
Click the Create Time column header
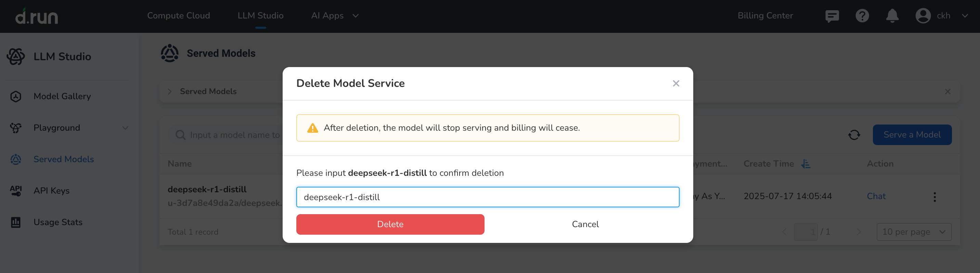point(769,164)
